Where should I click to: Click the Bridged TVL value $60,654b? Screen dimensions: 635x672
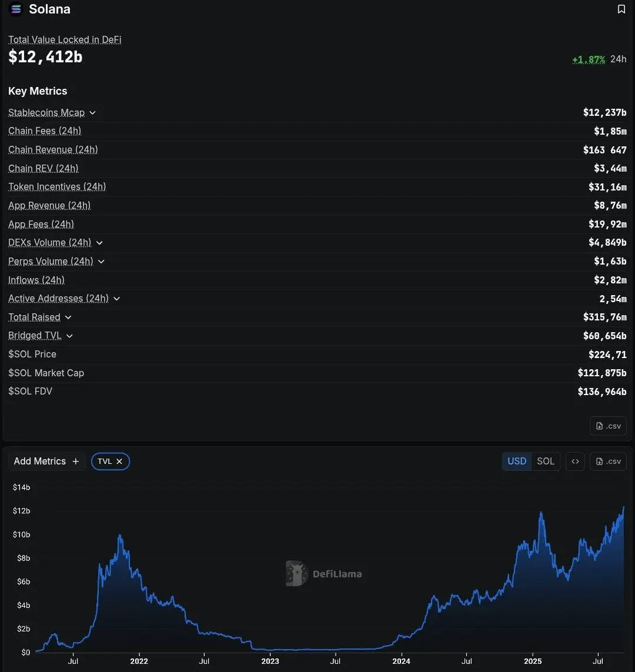604,336
